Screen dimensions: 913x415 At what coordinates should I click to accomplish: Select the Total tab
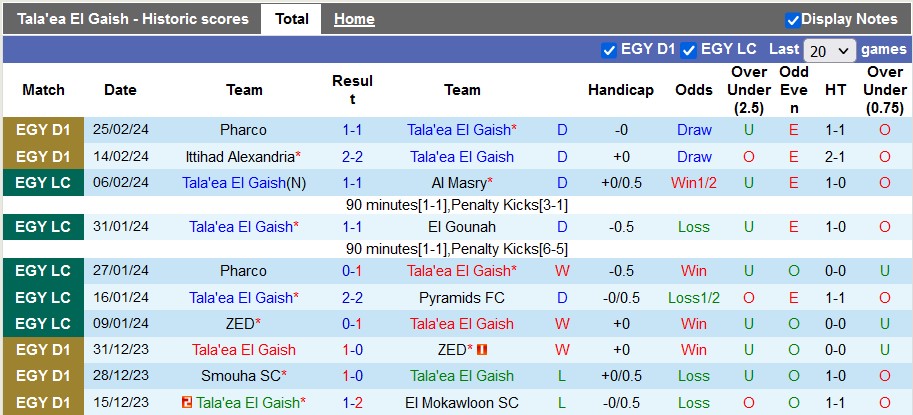click(291, 19)
